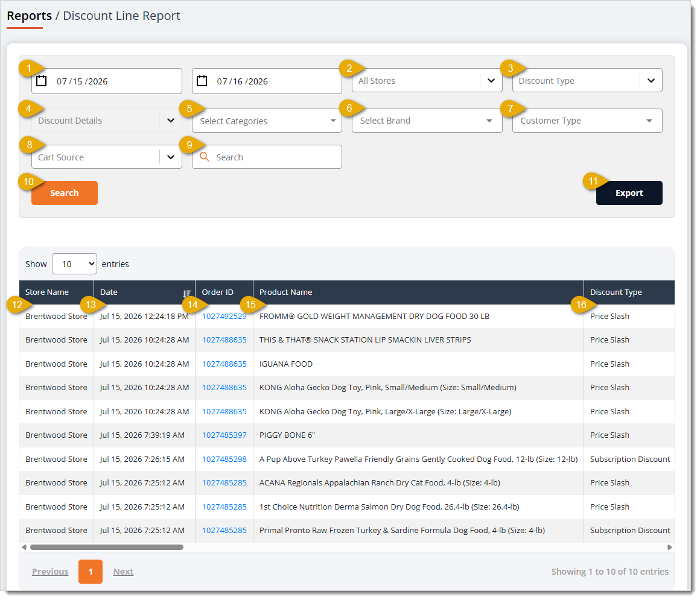This screenshot has width=700, height=600.
Task: Click the Reports breadcrumb link
Action: click(x=29, y=16)
